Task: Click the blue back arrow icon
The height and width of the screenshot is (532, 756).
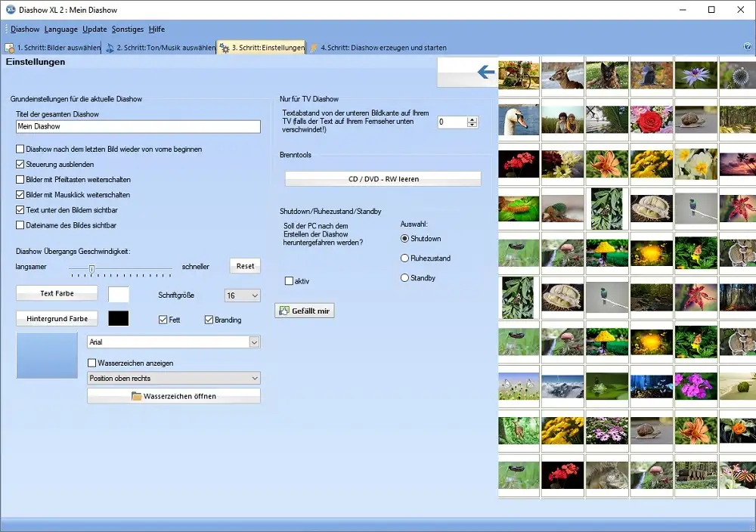Action: (x=486, y=73)
